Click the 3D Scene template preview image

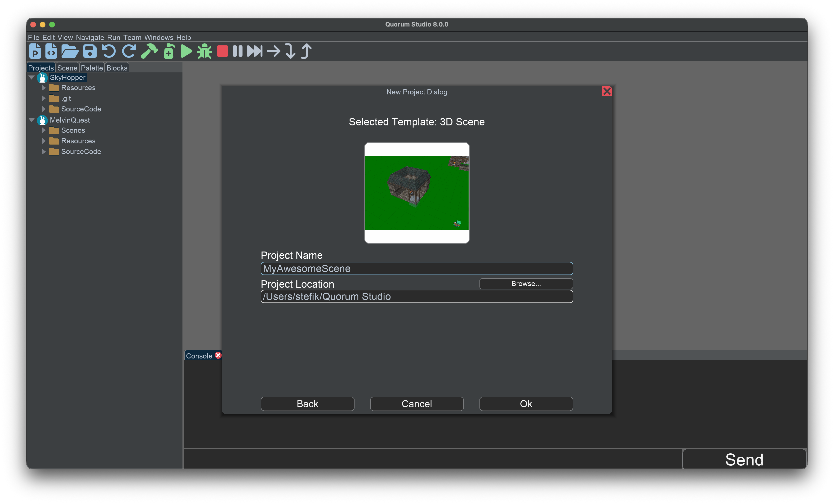tap(417, 193)
